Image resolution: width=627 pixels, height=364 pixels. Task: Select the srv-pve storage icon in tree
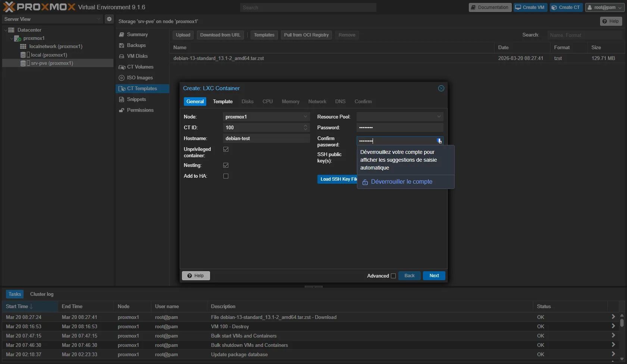tap(23, 63)
